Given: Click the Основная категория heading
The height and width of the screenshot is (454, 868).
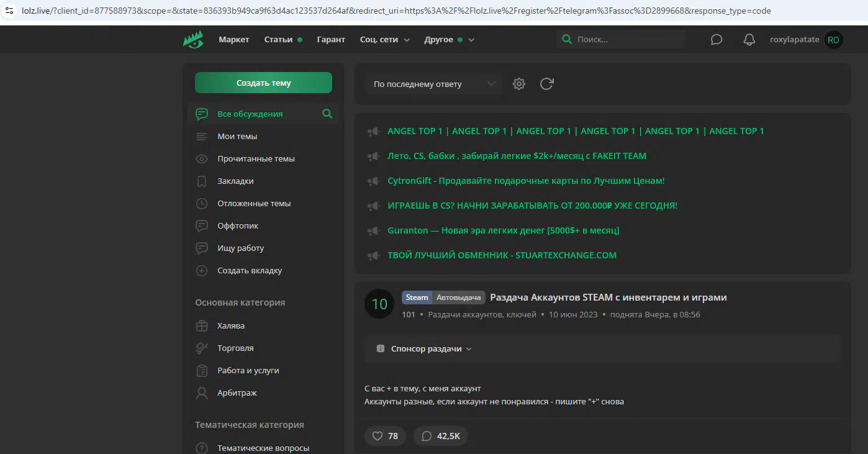Looking at the screenshot, I should (240, 302).
